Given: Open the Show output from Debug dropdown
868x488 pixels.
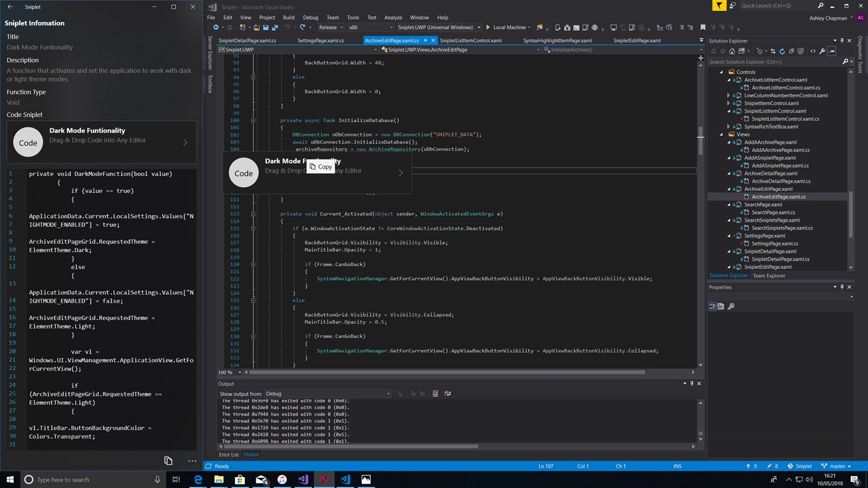Looking at the screenshot, I should pos(328,394).
